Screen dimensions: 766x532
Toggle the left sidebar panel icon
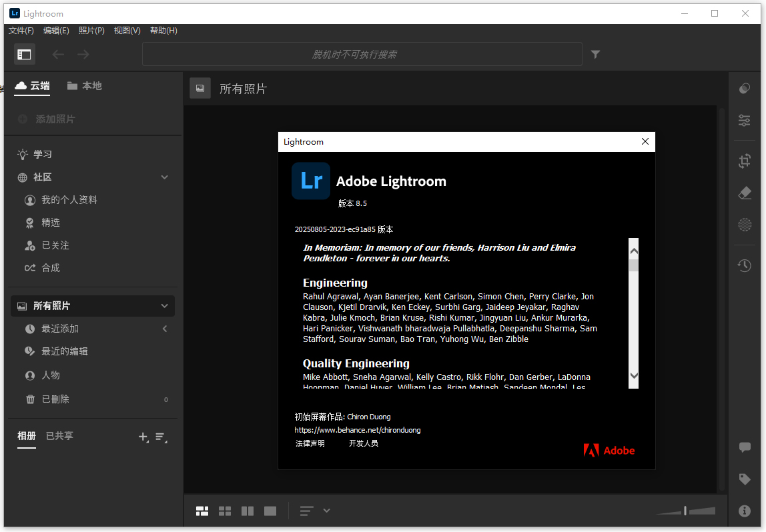[x=25, y=54]
